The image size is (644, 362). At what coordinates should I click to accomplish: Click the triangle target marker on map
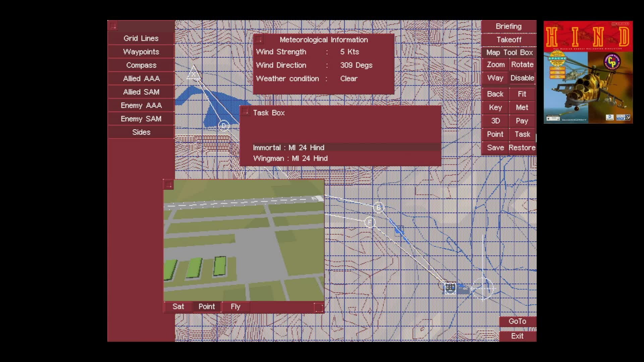(x=194, y=73)
